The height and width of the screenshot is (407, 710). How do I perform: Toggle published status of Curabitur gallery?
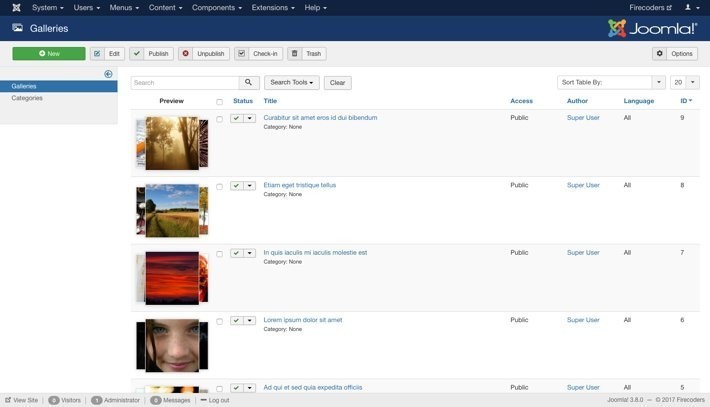pyautogui.click(x=236, y=118)
